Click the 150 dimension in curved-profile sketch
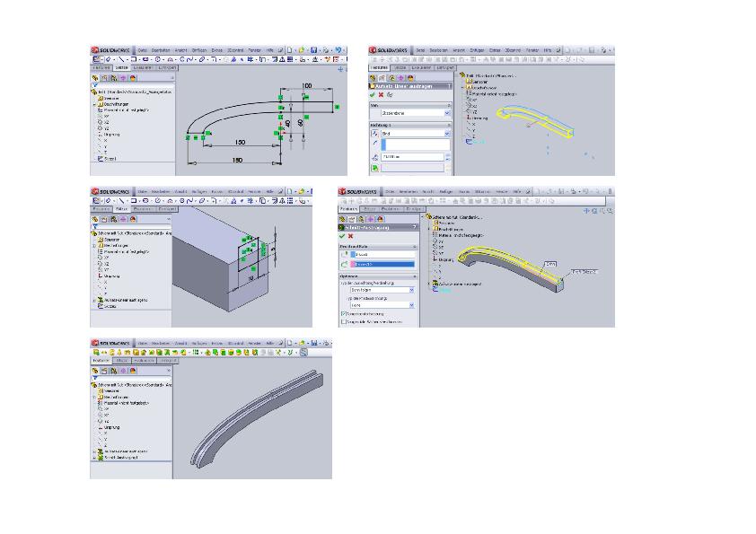The image size is (756, 534). pos(240,142)
